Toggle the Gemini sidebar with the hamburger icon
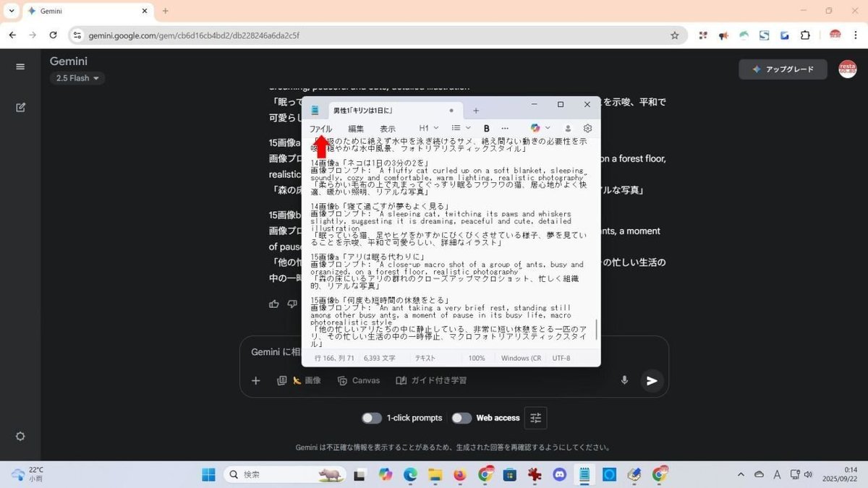This screenshot has width=868, height=488. [20, 66]
